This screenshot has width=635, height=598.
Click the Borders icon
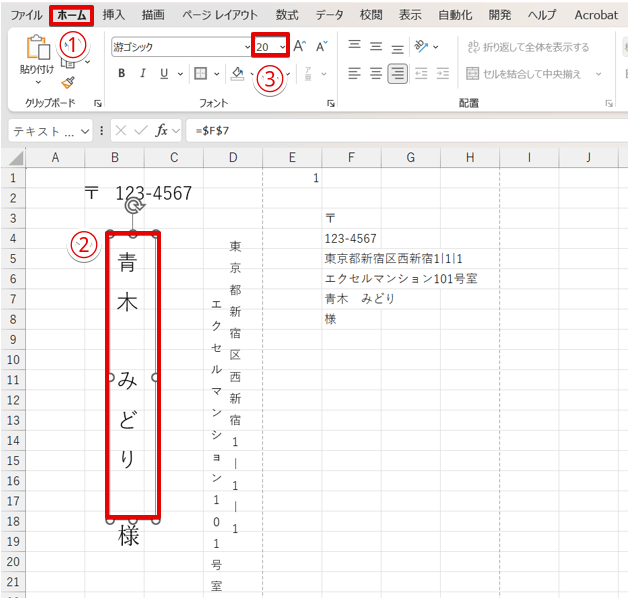tap(200, 73)
